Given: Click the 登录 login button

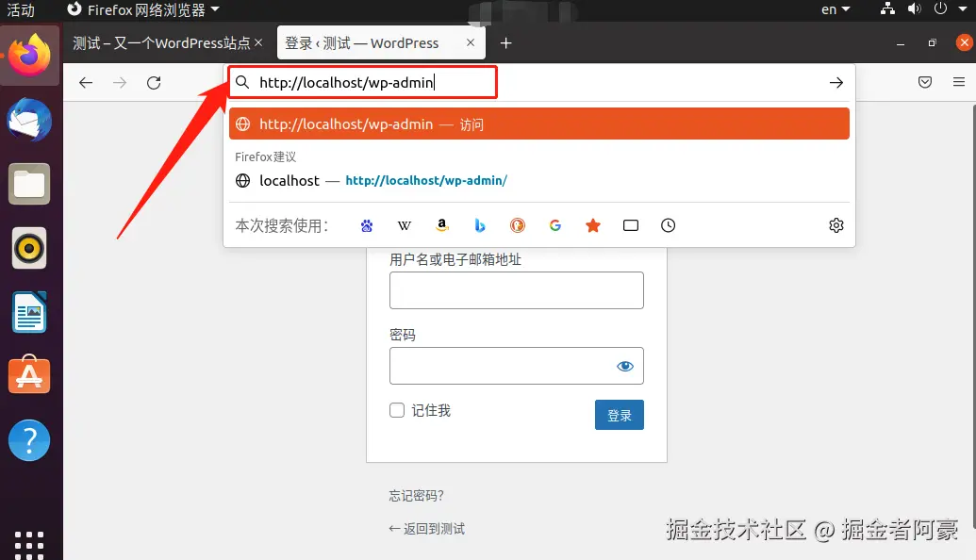Looking at the screenshot, I should [x=620, y=415].
